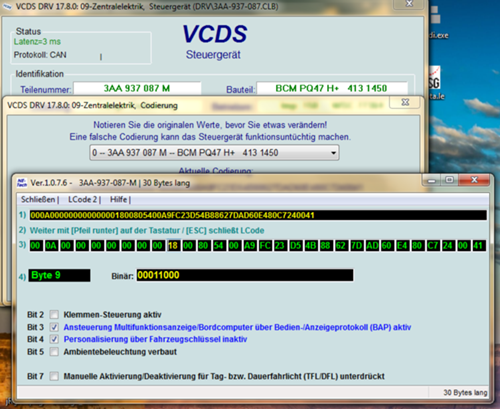Uncheck Bit 3 Multifunktionsanzeige BAP checkbox
Screen dimensions: 500x409
pyautogui.click(x=54, y=327)
